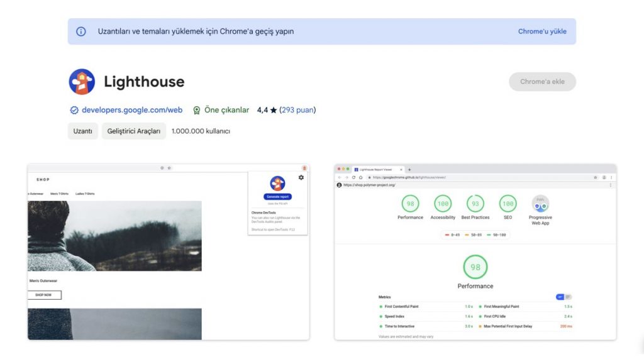
Task: Click the Lighthouse logo inside the popup
Action: coord(277,184)
